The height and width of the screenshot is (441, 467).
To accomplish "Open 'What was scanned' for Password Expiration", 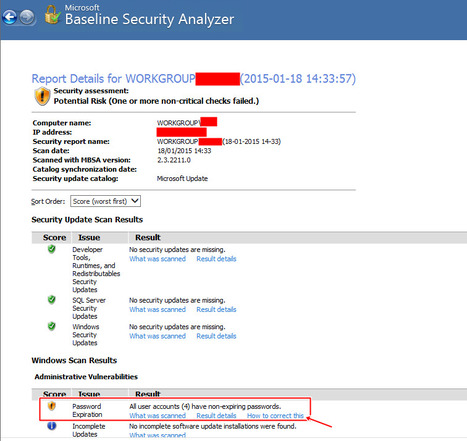I will click(157, 416).
